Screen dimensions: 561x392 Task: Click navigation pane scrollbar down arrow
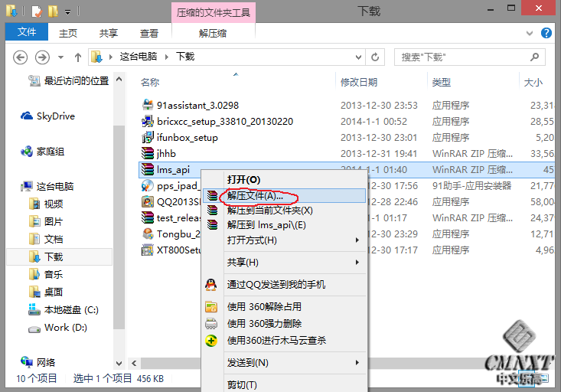pyautogui.click(x=119, y=364)
